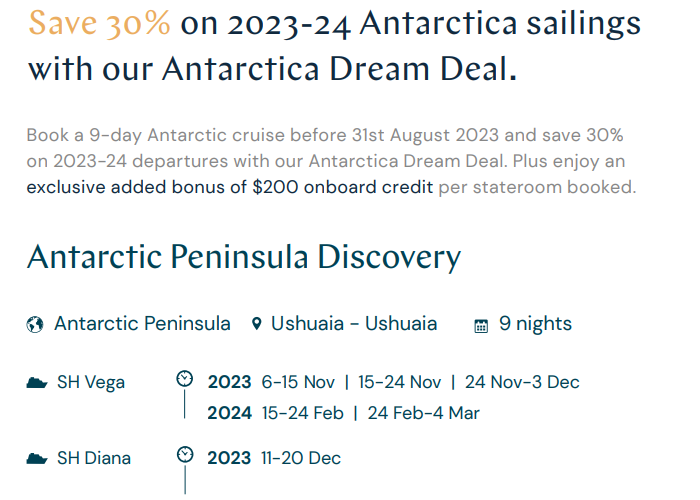This screenshot has width=700, height=500.
Task: Open the SH Vega ship name
Action: tap(91, 383)
